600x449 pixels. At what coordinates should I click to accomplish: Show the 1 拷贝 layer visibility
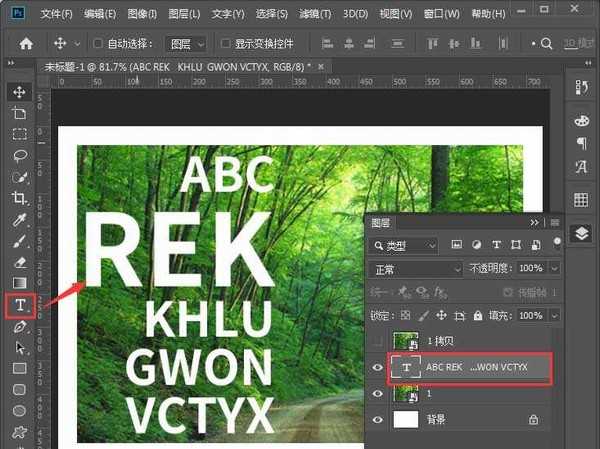point(377,342)
